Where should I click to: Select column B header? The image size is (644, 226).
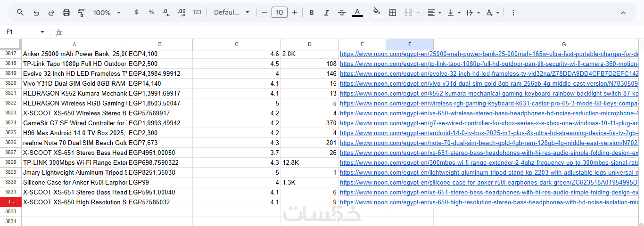pos(160,44)
